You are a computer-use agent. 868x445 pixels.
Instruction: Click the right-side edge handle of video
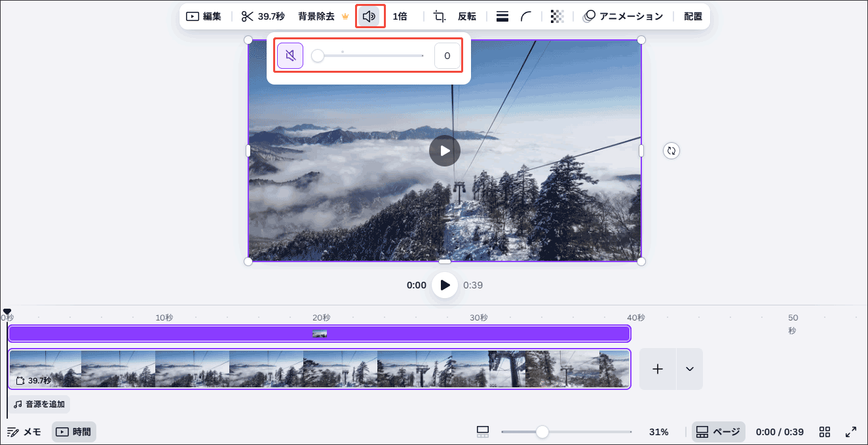tap(641, 151)
